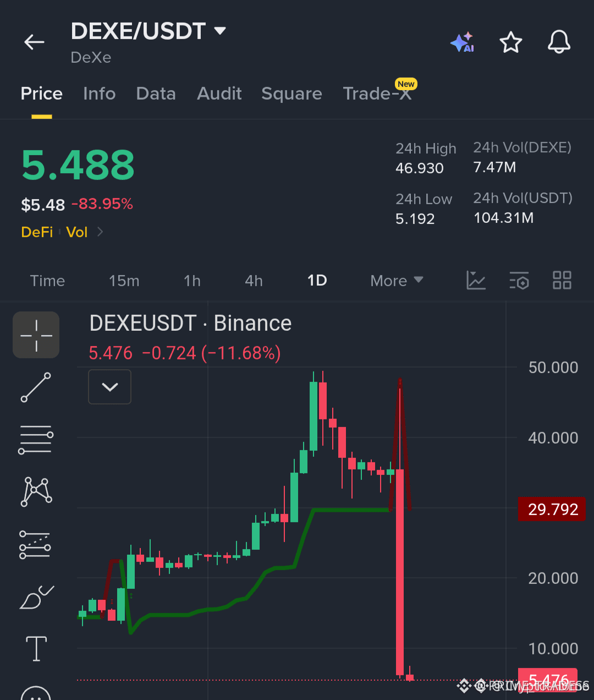The image size is (594, 700).
Task: Select the 1h timeframe
Action: pyautogui.click(x=193, y=281)
